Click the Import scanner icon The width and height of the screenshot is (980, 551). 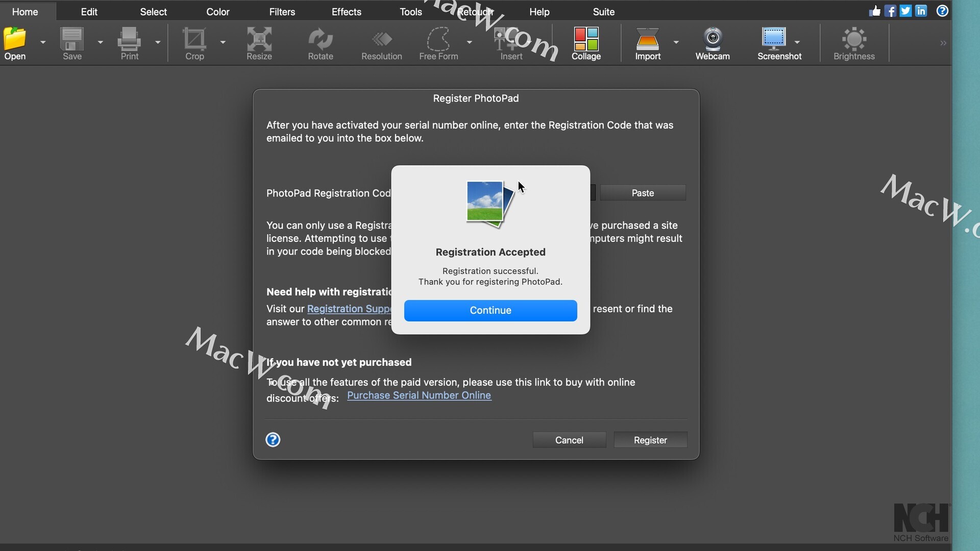pos(648,40)
